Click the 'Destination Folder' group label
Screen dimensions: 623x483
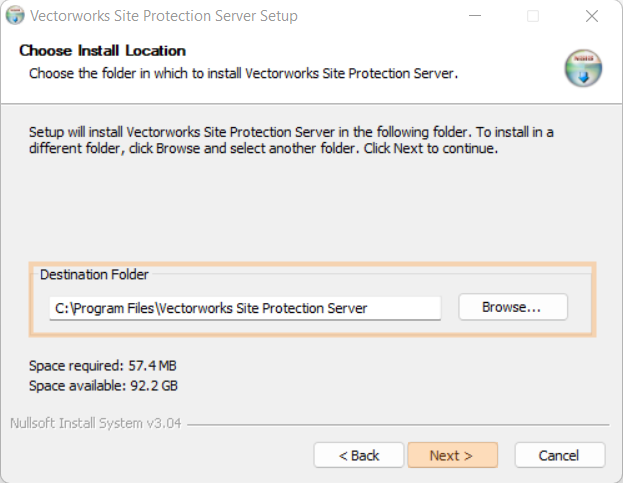click(94, 274)
